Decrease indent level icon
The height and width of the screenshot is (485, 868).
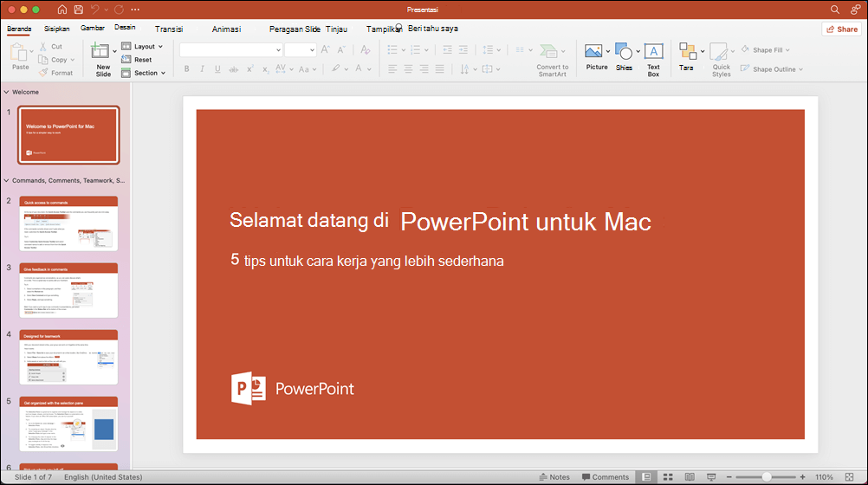447,50
